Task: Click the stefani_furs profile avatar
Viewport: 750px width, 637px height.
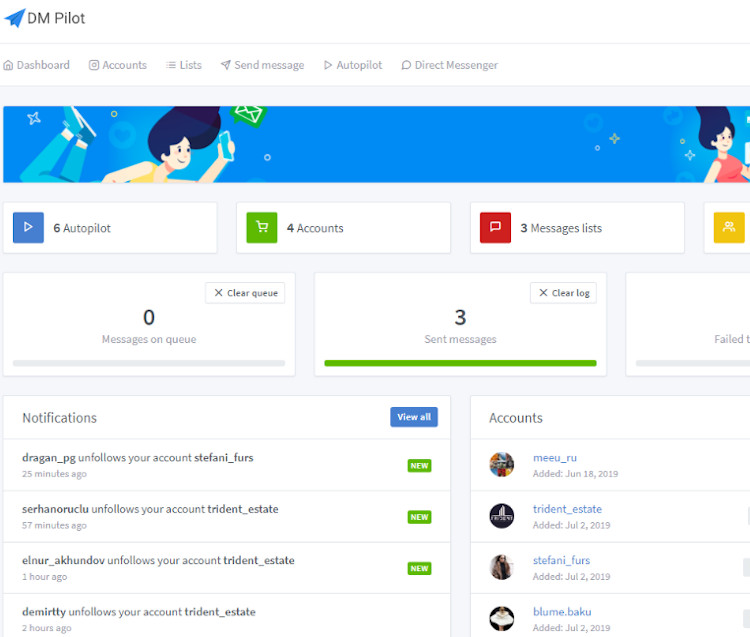Action: (502, 567)
